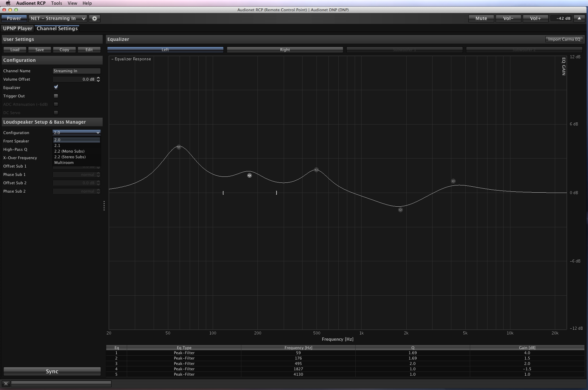This screenshot has width=588, height=390.
Task: Click frequency cell 4130 in EQ row 5
Action: pos(298,374)
